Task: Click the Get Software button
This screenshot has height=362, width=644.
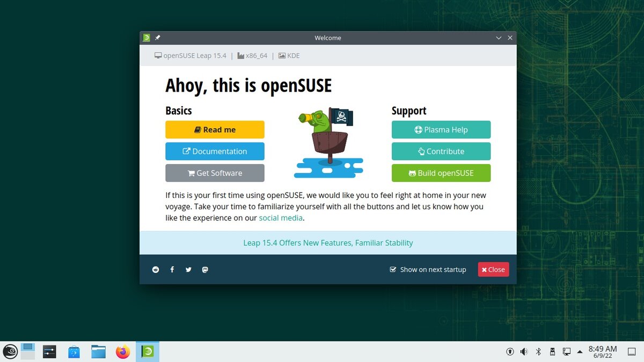Action: [x=215, y=173]
